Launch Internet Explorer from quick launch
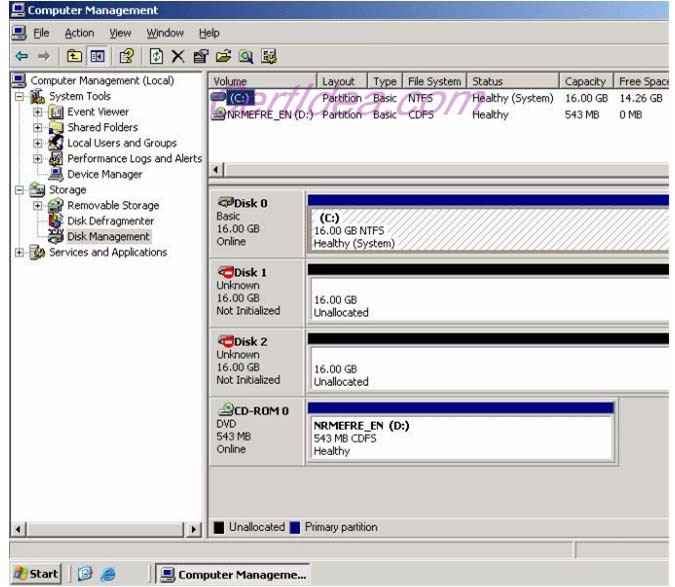Screen dimensions: 675x587 coord(108,574)
